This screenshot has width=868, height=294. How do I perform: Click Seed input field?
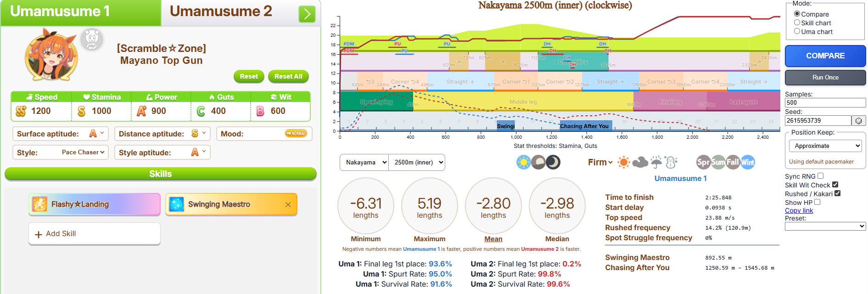click(818, 120)
